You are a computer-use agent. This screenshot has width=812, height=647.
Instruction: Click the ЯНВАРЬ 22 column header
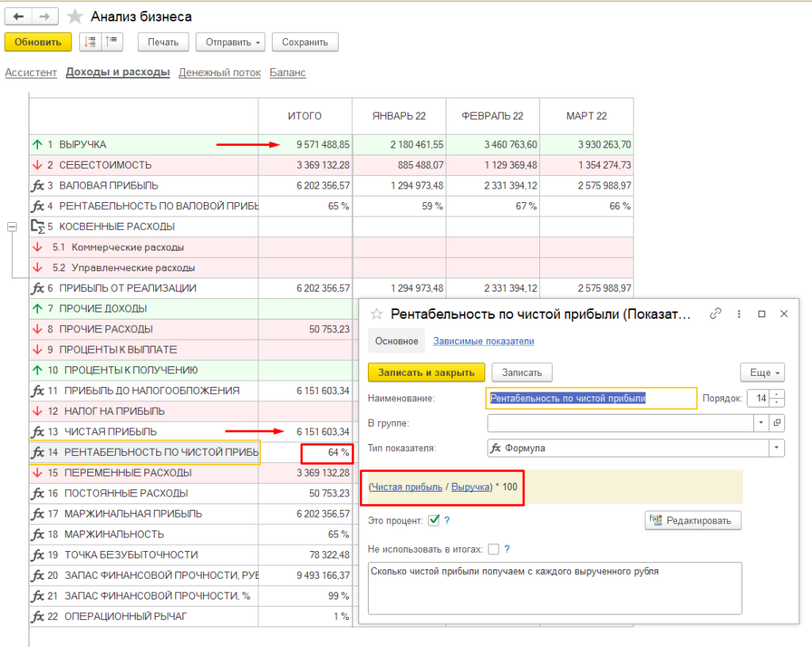click(x=399, y=116)
